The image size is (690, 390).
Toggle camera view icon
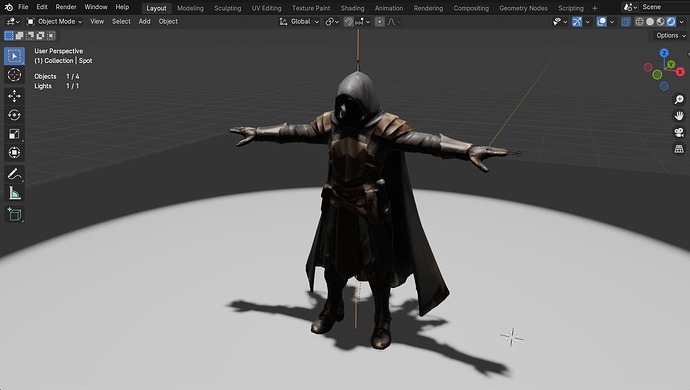point(679,132)
